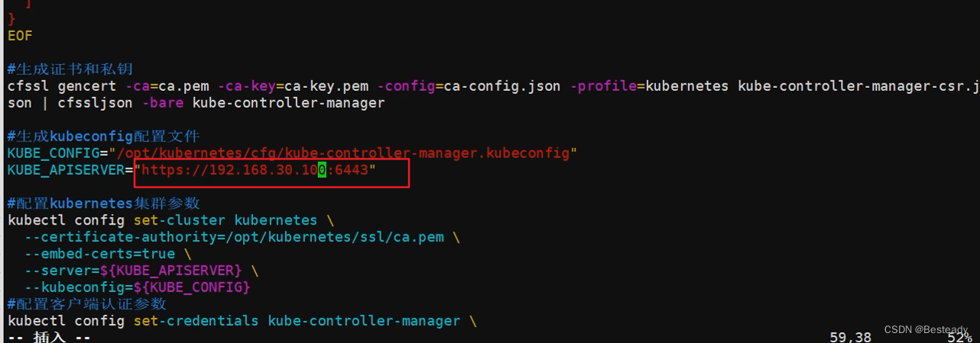Click the --kubeconfig=${KUBE_CONFIG} option
This screenshot has height=343, width=980.
137,287
